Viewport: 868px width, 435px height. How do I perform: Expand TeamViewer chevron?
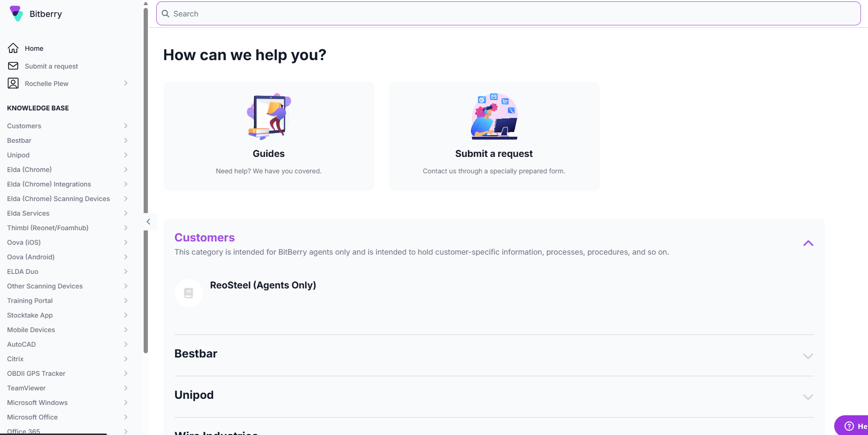tap(126, 388)
